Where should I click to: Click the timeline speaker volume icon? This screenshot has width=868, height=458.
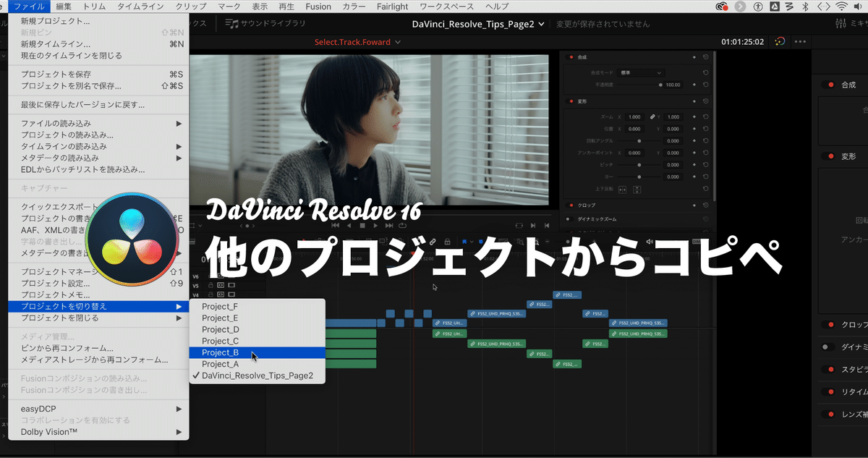click(x=650, y=242)
